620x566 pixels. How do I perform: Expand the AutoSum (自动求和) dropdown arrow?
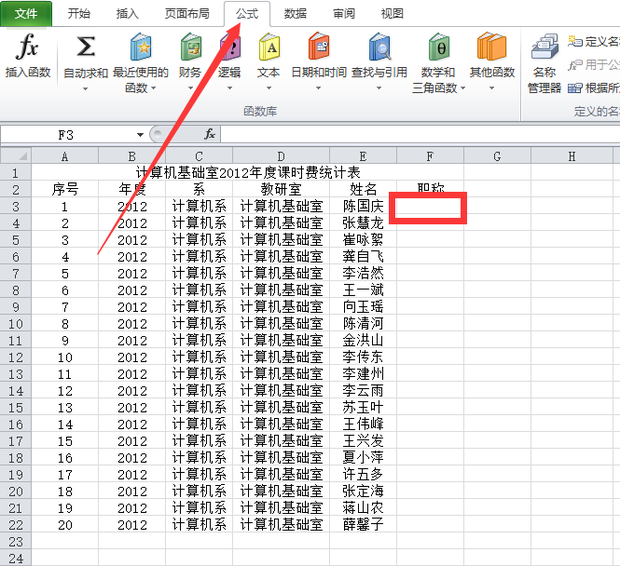(x=86, y=88)
